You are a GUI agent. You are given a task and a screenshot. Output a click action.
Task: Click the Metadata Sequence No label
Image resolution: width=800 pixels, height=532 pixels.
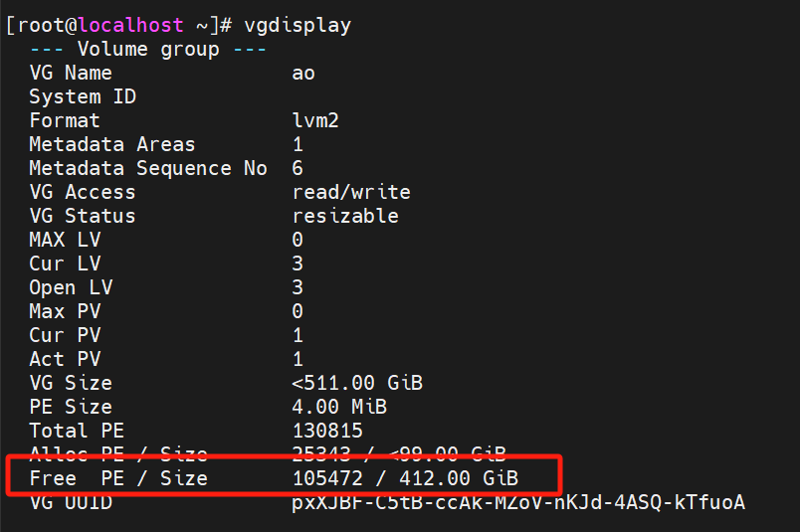[x=148, y=168]
